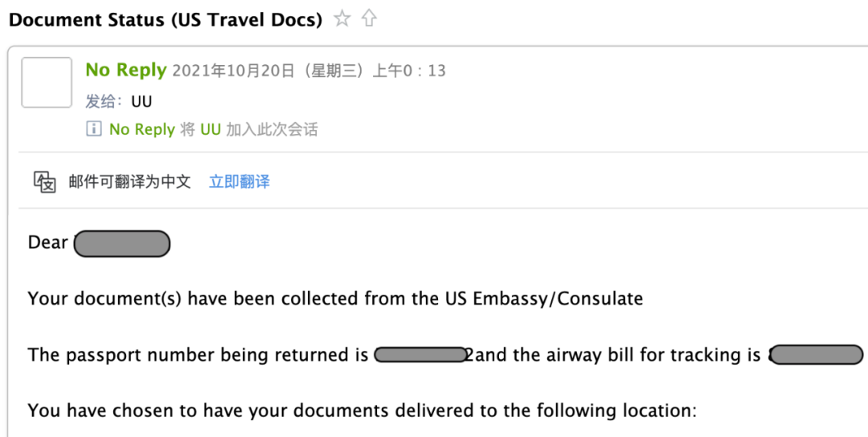This screenshot has height=437, width=868.
Task: Select recipient UU after 发给
Action: [x=141, y=102]
